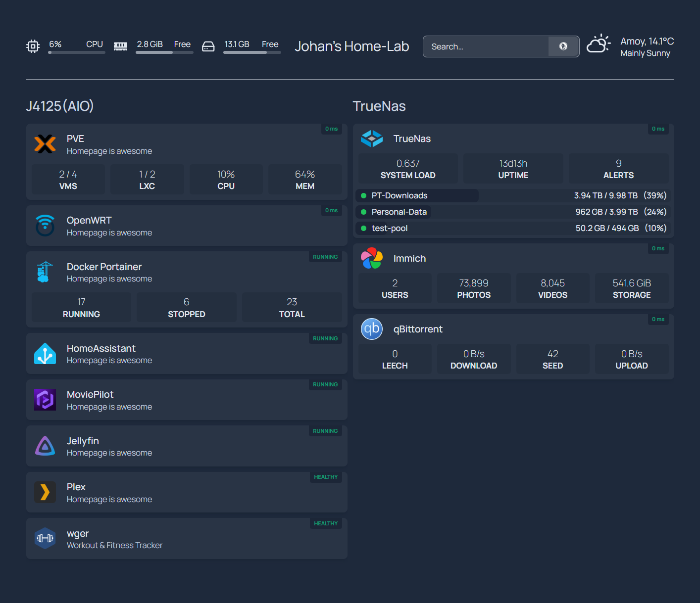Click the search provider icon button

coord(563,46)
